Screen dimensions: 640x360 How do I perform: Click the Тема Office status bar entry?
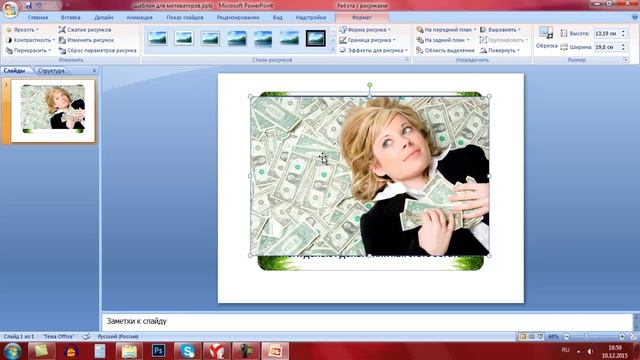58,337
